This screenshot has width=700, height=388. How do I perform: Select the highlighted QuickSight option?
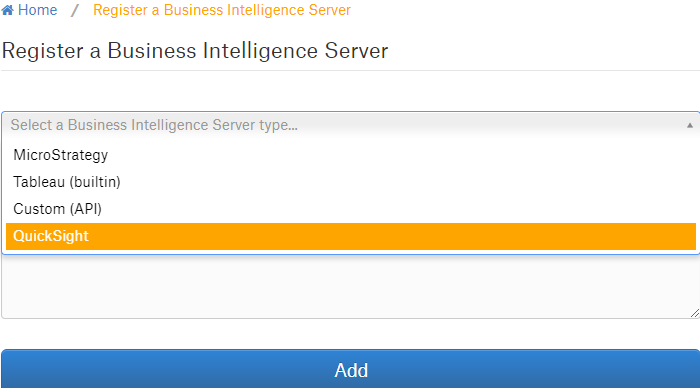pos(350,236)
